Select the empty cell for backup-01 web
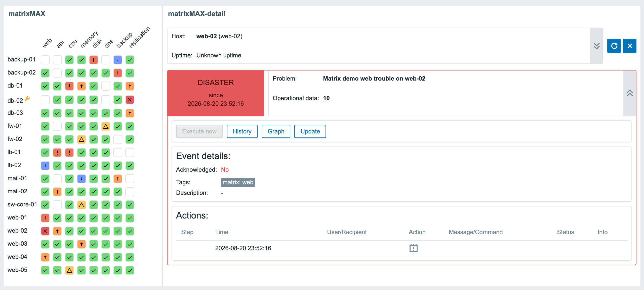 coord(45,60)
